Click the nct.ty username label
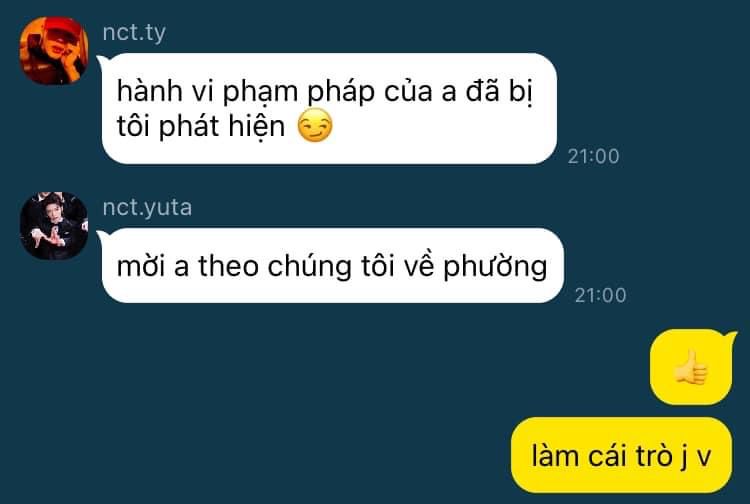Viewport: 750px width, 504px height. coord(134,33)
